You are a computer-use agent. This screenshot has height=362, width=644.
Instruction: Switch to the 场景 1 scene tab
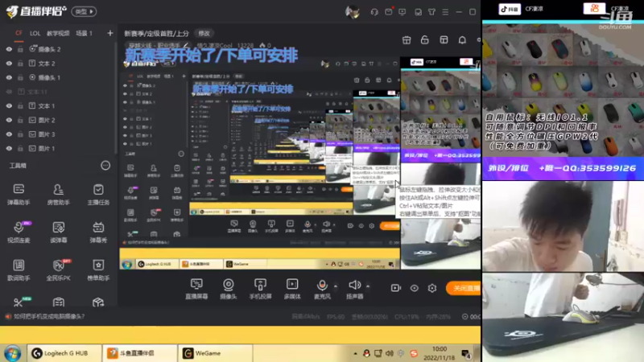tap(84, 33)
